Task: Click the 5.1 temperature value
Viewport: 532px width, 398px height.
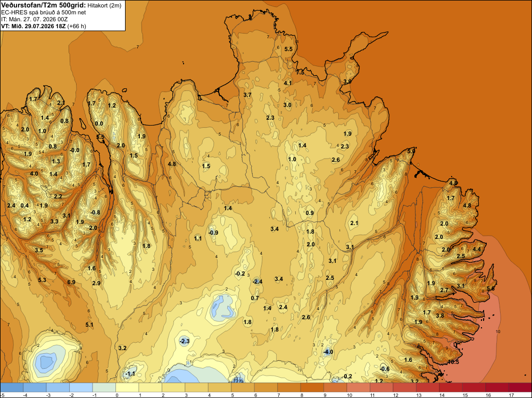Action: tap(89, 325)
